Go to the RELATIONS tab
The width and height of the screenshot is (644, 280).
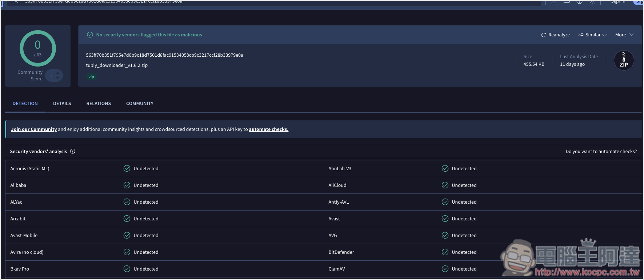tap(99, 104)
